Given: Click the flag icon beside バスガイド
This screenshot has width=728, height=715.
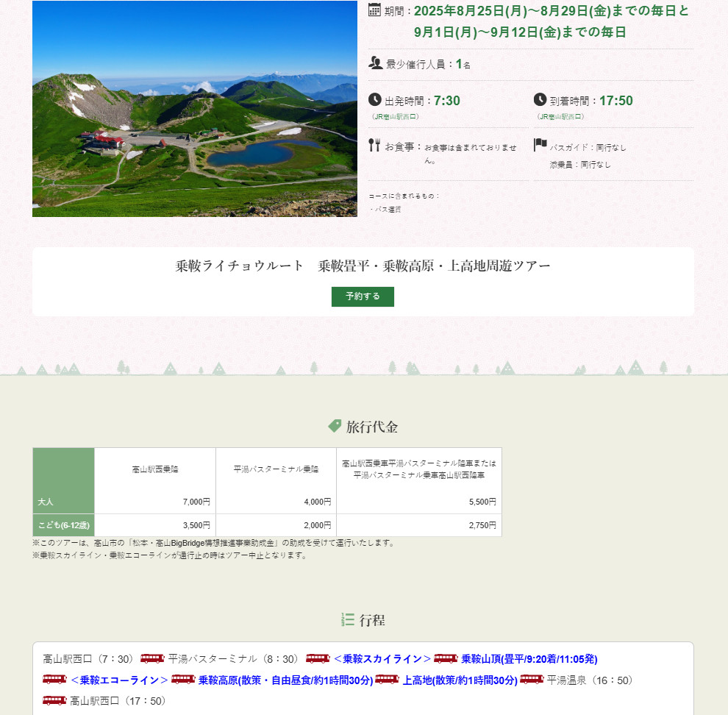Looking at the screenshot, I should coord(540,145).
